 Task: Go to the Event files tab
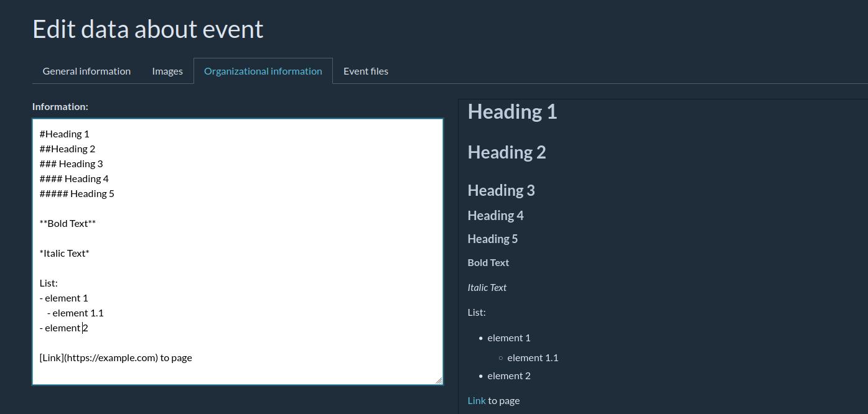coord(365,71)
